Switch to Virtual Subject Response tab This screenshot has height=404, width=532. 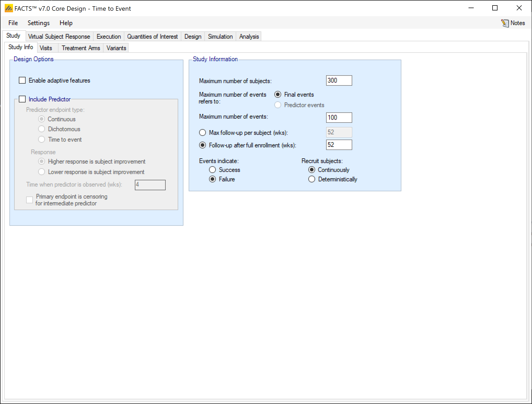[x=59, y=36]
